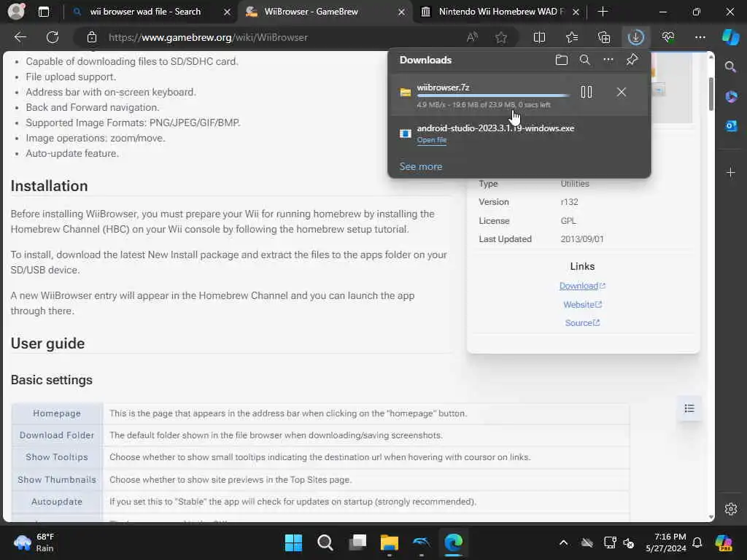Open Windows taskbar search
The height and width of the screenshot is (560, 747).
pos(325,542)
